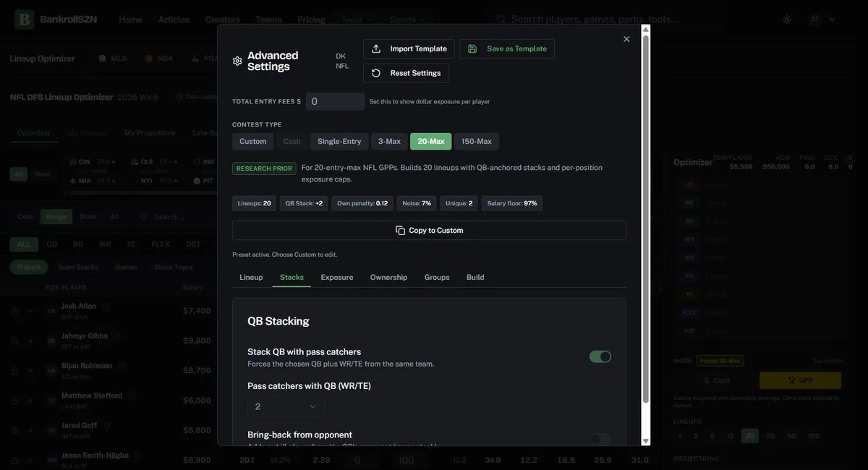
Task: Select the 20-Max contest type
Action: click(x=431, y=142)
